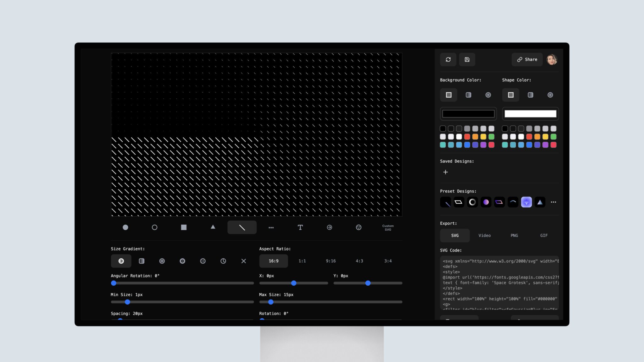Screen dimensions: 644x362
Task: Enable radial fill for Shape Color
Action: tap(550, 95)
